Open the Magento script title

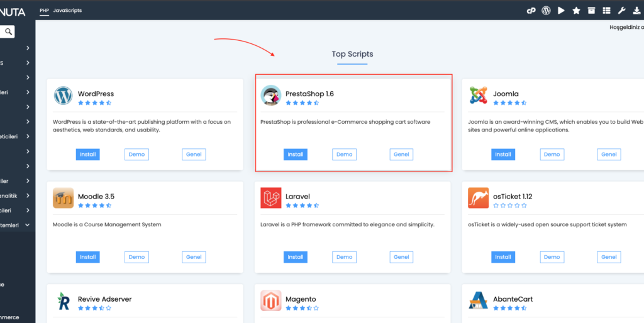301,298
